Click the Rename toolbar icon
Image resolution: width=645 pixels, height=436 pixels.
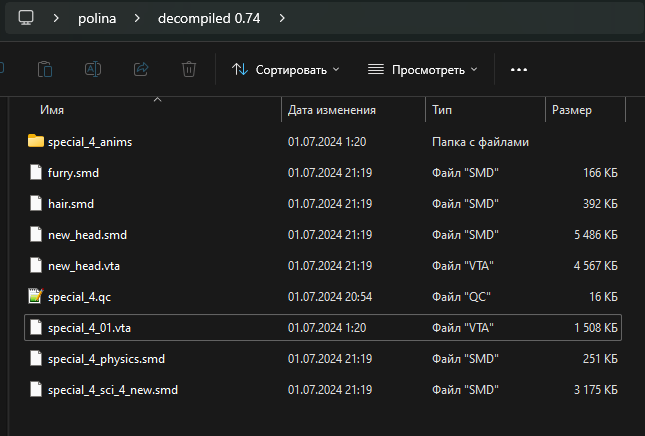coord(92,69)
